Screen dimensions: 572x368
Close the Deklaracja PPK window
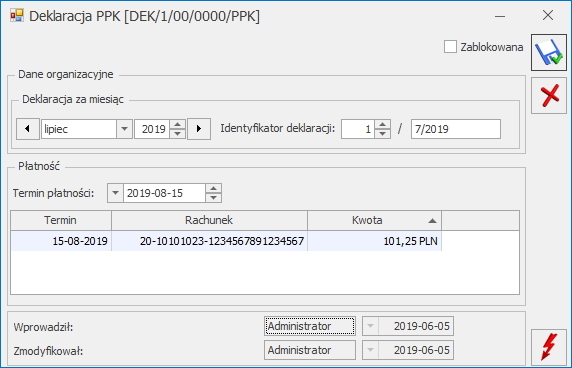pos(548,15)
